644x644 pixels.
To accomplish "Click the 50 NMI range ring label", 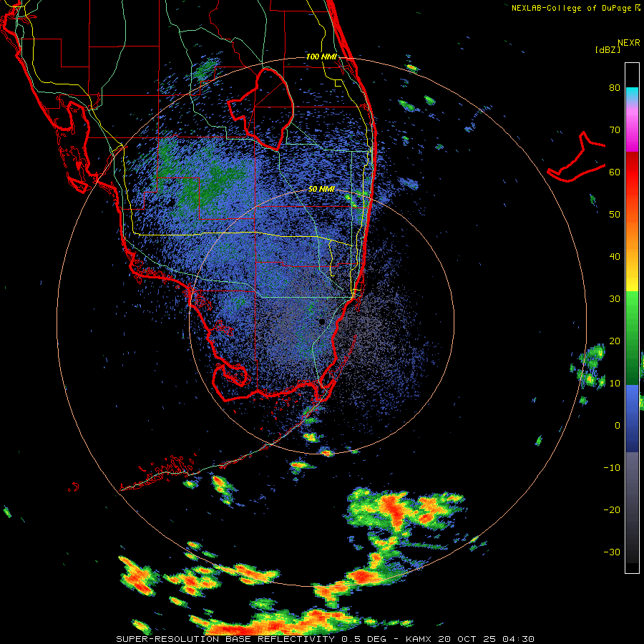I will (x=321, y=190).
